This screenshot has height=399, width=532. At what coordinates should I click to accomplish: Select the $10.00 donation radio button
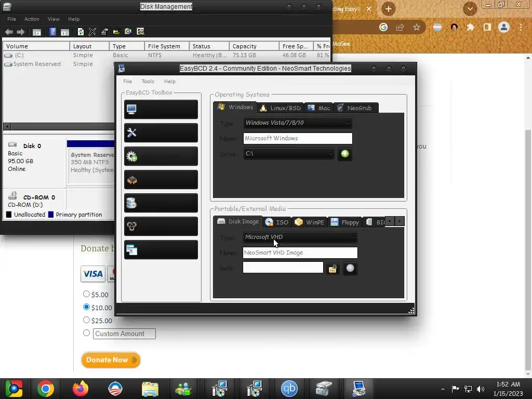87,307
